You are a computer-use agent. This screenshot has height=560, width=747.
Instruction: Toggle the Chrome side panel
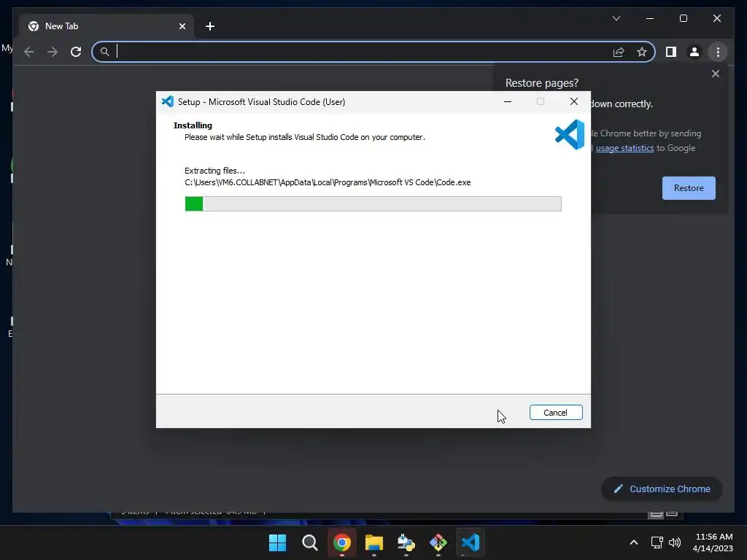671,52
